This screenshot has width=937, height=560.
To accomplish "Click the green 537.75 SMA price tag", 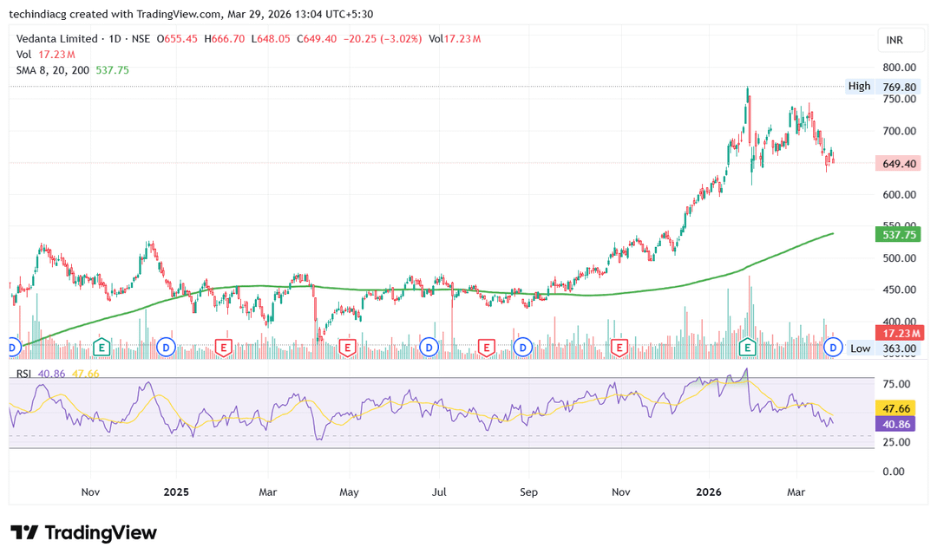I will [898, 235].
